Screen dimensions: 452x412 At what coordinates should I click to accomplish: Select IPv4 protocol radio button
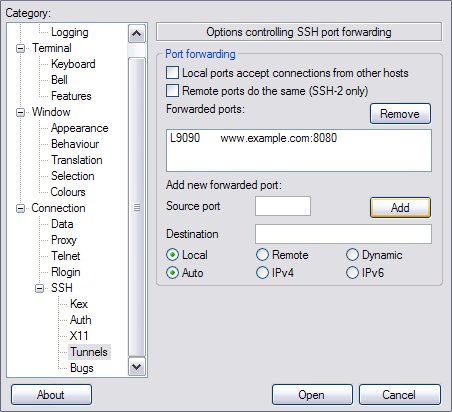pyautogui.click(x=262, y=273)
